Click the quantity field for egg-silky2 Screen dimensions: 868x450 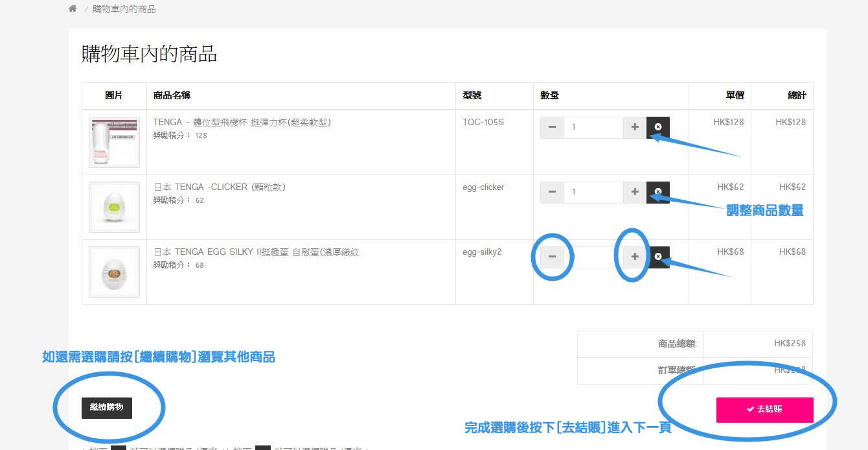[x=593, y=257]
